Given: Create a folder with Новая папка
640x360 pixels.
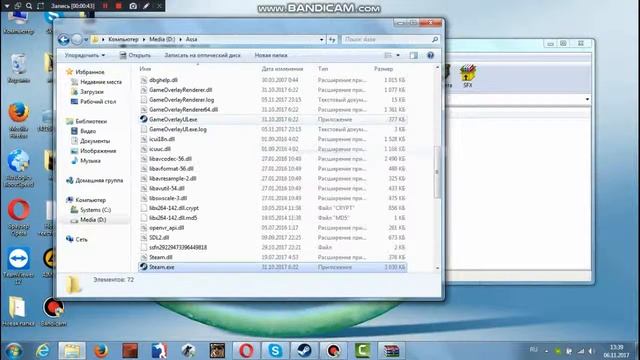Looking at the screenshot, I should [271, 55].
